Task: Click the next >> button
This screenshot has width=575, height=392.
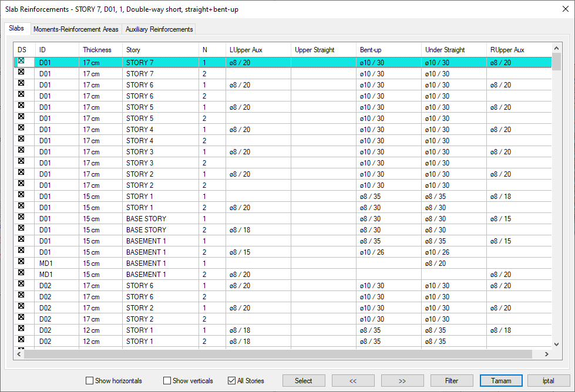Action: click(x=402, y=381)
